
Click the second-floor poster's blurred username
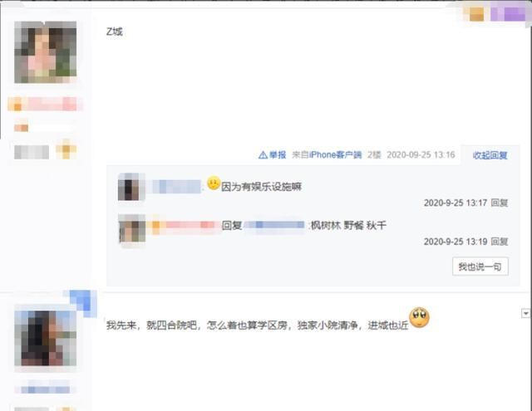click(45, 104)
